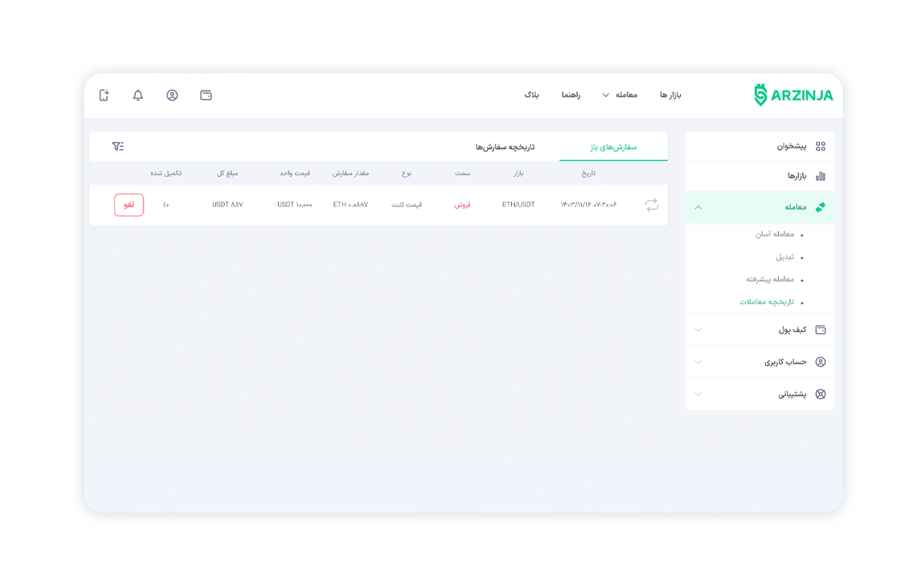Open بازار ها in top navigation

[670, 95]
